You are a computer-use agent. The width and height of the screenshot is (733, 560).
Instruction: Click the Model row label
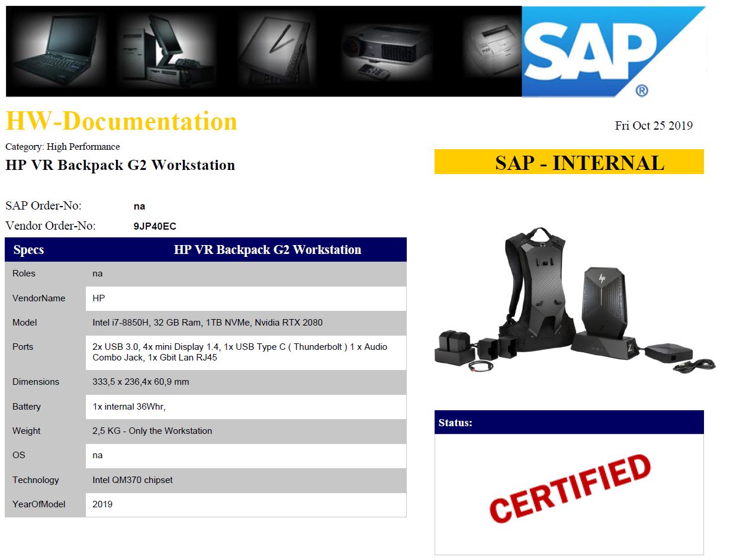coord(24,323)
